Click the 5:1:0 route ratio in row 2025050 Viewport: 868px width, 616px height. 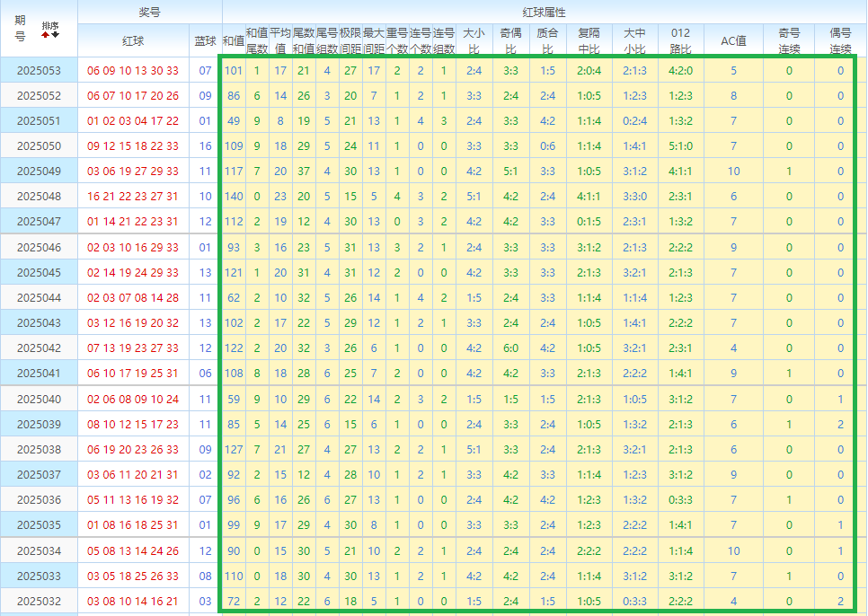(x=681, y=146)
